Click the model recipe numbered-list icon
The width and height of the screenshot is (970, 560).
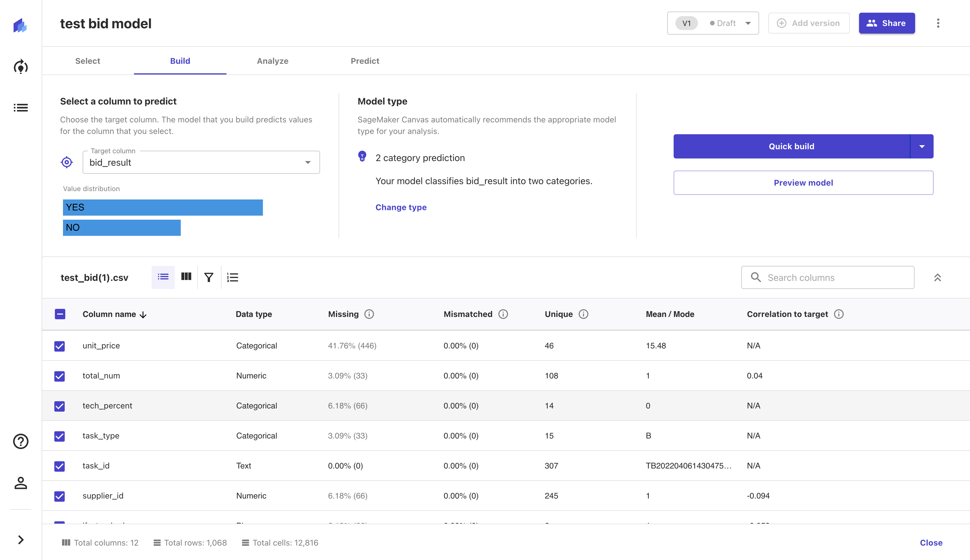point(233,277)
